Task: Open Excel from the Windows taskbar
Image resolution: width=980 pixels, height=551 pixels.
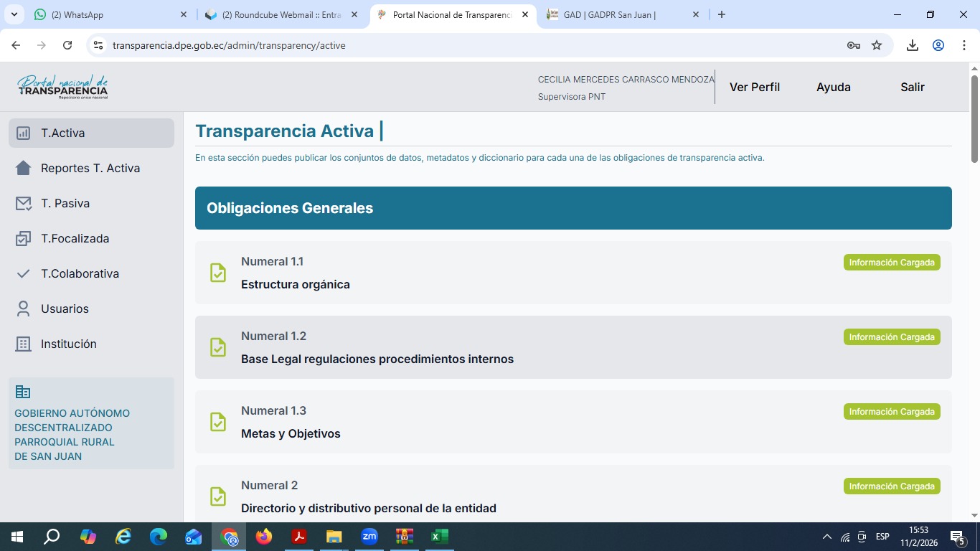Action: [439, 537]
